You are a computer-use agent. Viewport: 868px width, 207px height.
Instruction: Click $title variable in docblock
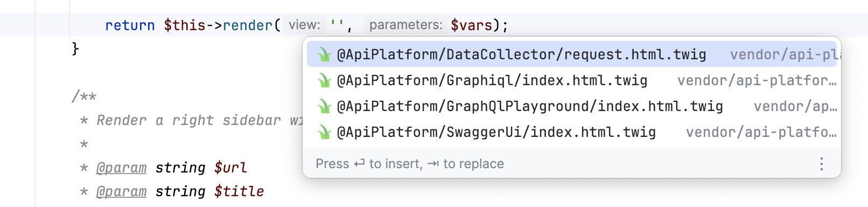tap(239, 191)
